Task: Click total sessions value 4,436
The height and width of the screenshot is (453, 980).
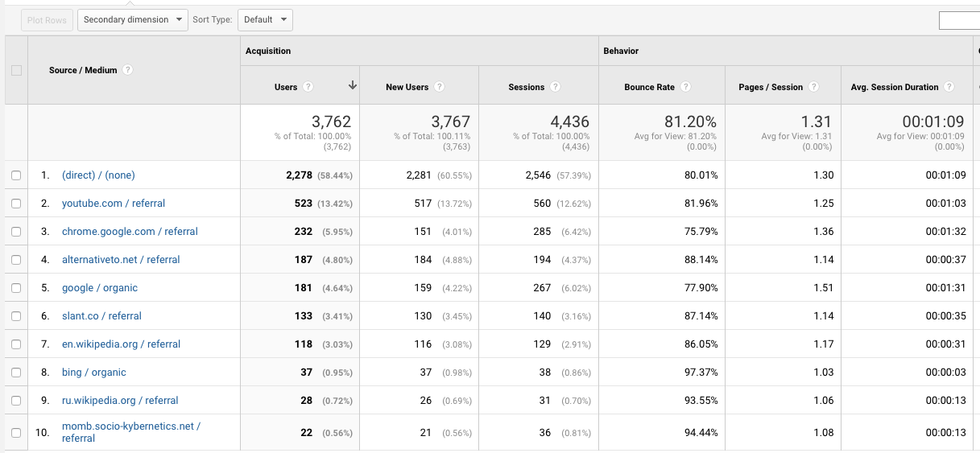Action: 570,121
